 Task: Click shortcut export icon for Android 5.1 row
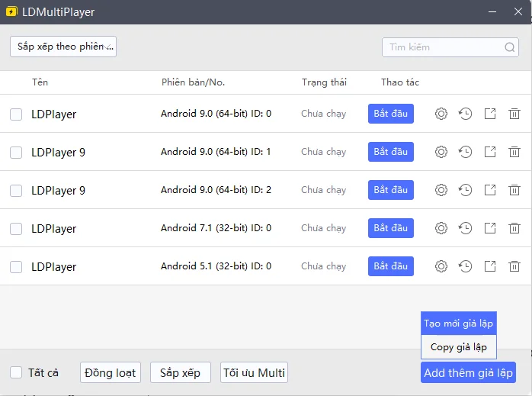(490, 266)
